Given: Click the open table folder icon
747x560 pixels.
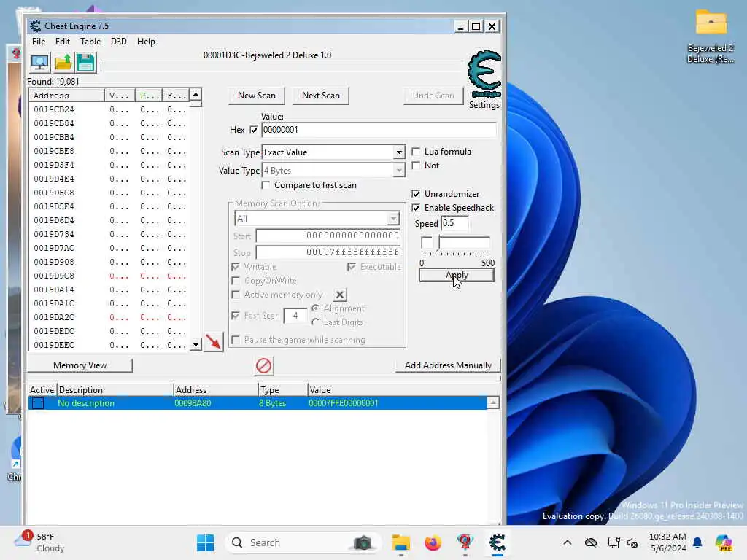Looking at the screenshot, I should [63, 63].
